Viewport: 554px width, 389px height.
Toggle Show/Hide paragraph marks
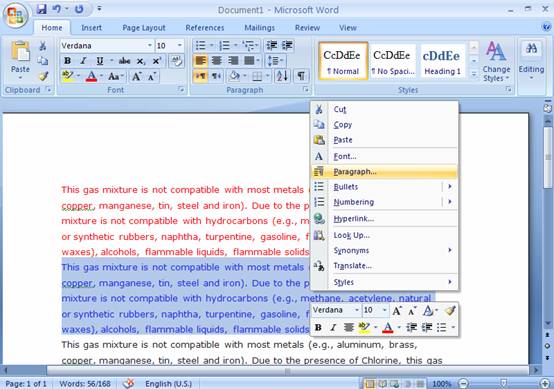click(x=301, y=76)
